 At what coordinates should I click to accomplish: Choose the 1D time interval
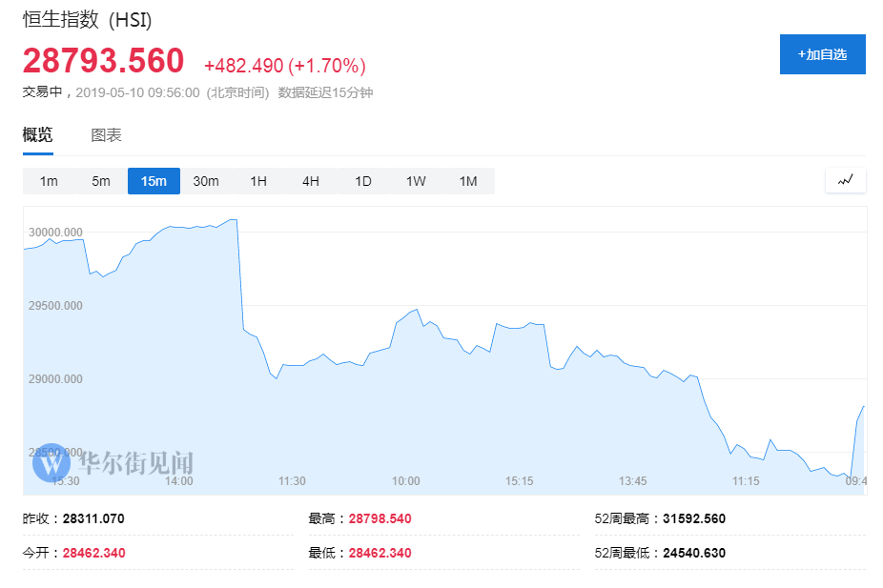[x=363, y=181]
